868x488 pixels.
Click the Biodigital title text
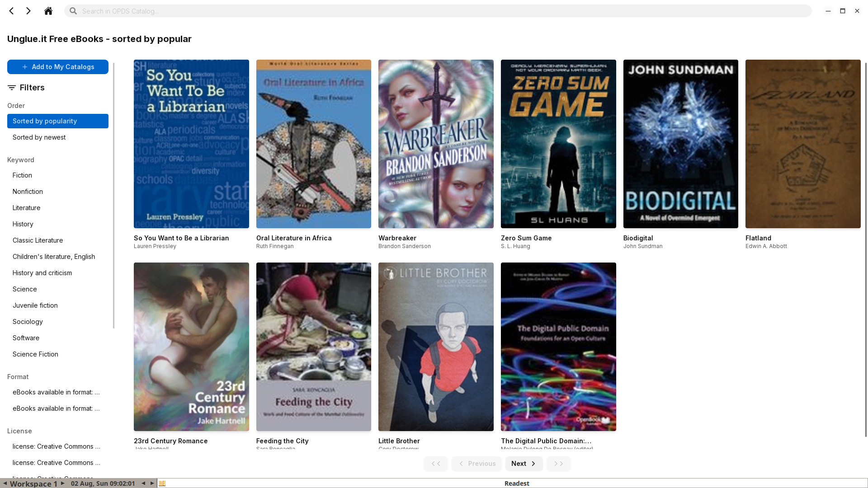pyautogui.click(x=638, y=238)
